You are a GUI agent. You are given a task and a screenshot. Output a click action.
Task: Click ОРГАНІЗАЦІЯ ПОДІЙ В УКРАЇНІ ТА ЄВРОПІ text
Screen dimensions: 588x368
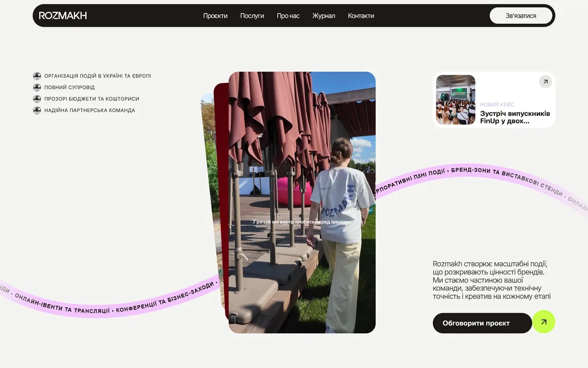[x=98, y=76]
